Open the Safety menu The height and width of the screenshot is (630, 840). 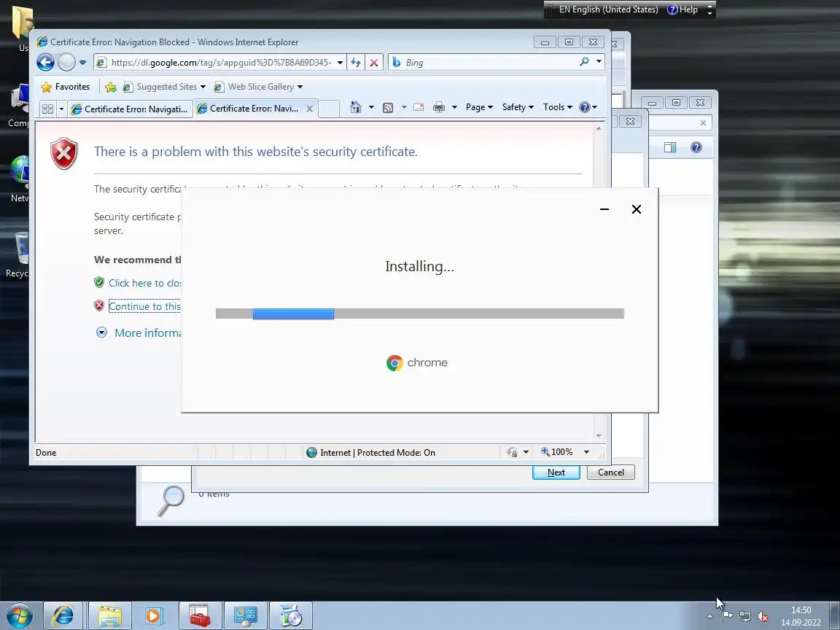point(518,107)
